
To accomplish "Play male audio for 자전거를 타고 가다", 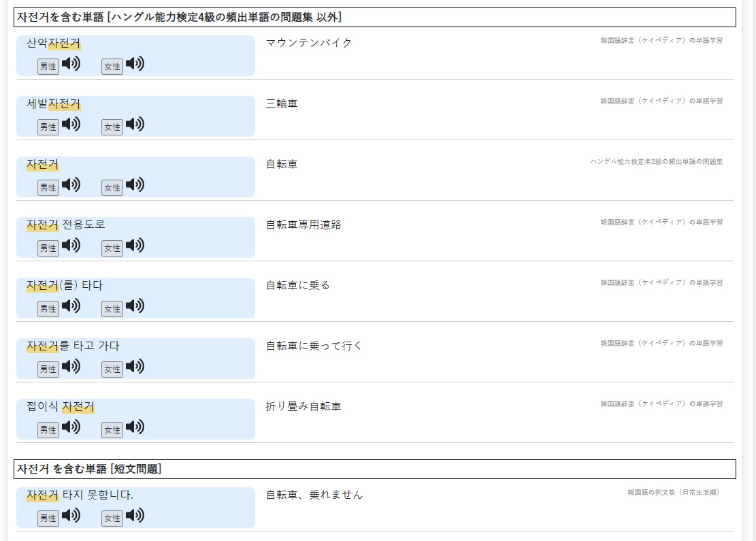I will 71,366.
